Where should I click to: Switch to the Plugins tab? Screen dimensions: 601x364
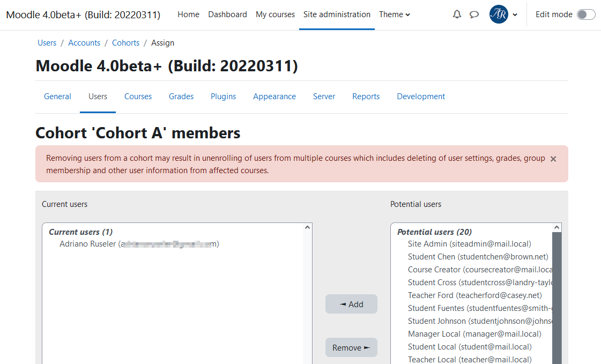tap(223, 96)
